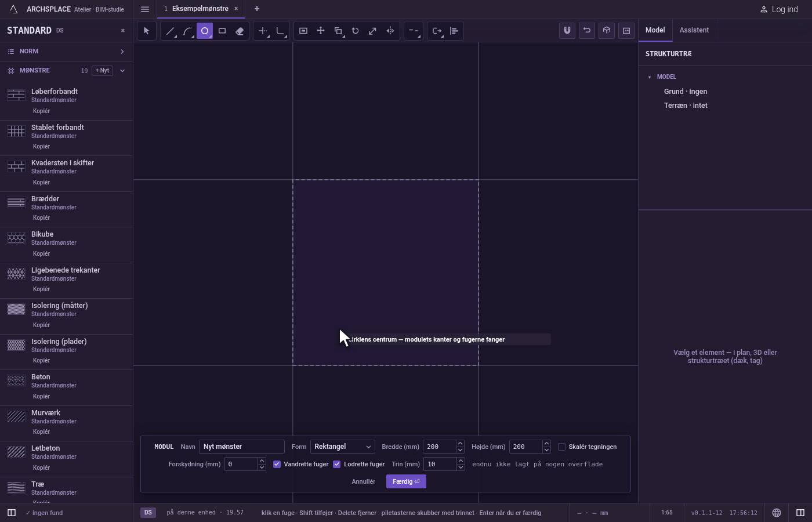
Task: Select the Line drawing tool
Action: click(x=170, y=31)
